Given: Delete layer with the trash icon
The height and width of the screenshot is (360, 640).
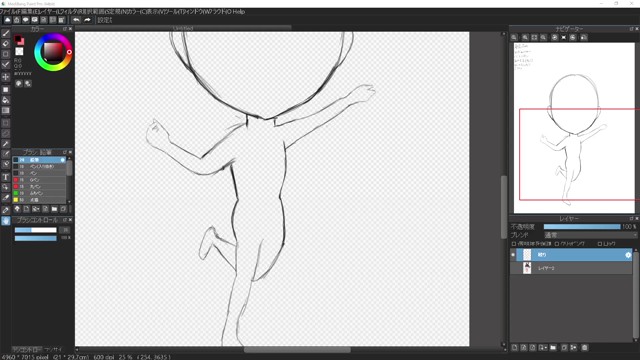Looking at the screenshot, I should [584, 347].
